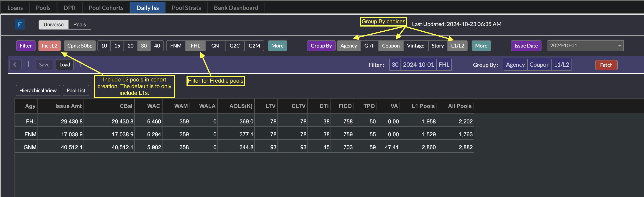This screenshot has height=197, width=644.
Task: Click the back chevron arrow button
Action: (x=15, y=65)
